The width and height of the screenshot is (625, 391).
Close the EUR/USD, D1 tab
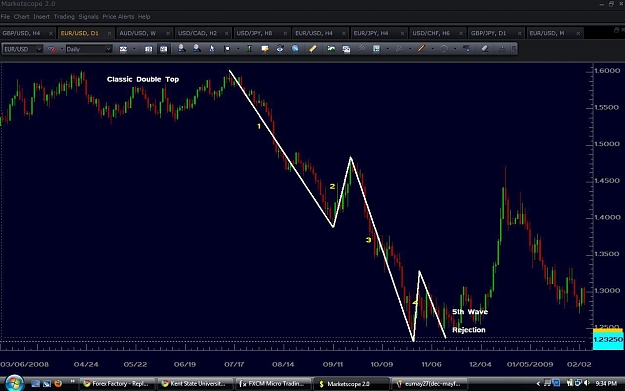pyautogui.click(x=109, y=33)
